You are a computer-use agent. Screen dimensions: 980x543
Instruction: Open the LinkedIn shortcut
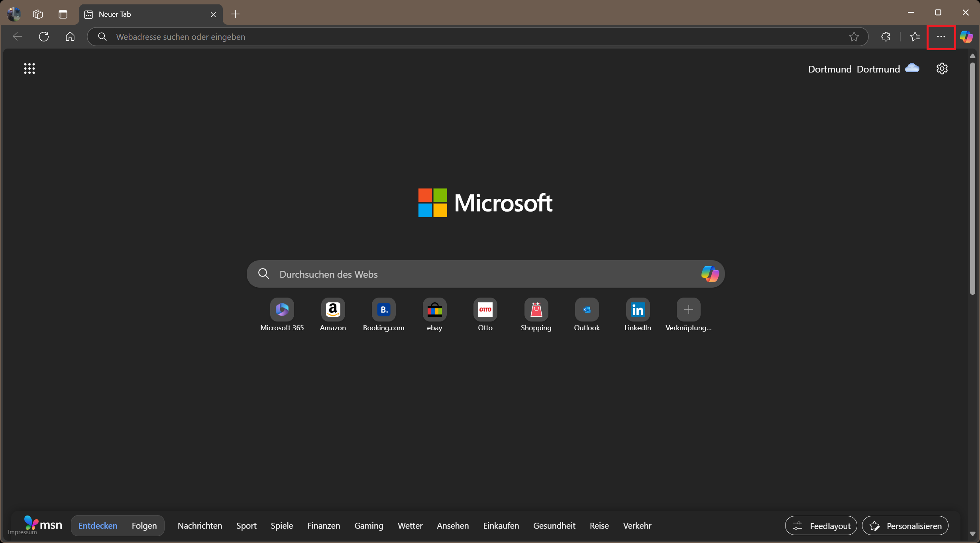tap(638, 315)
